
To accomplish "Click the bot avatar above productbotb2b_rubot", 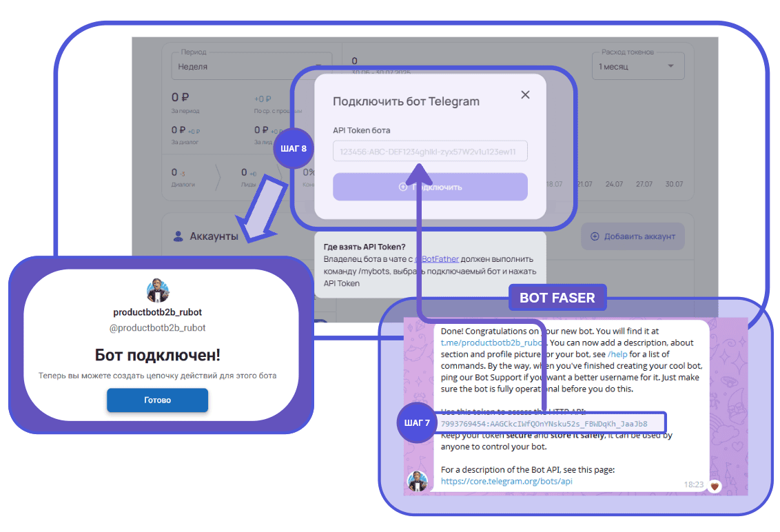I will [158, 291].
